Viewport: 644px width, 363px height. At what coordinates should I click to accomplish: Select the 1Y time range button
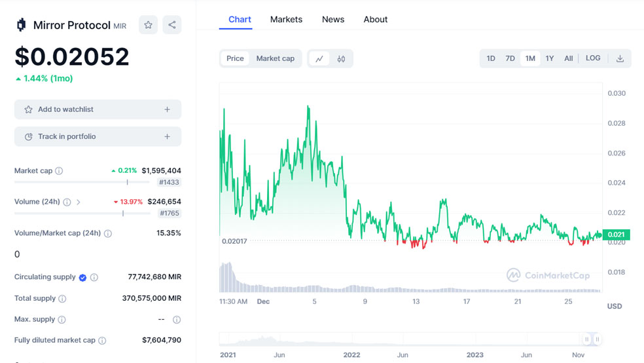point(550,59)
